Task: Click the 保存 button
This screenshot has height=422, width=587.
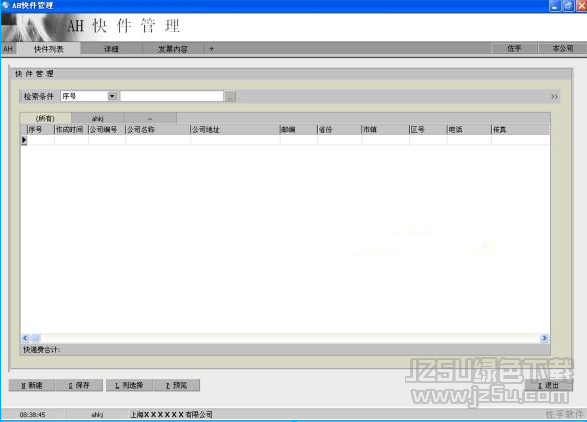Action: click(79, 385)
